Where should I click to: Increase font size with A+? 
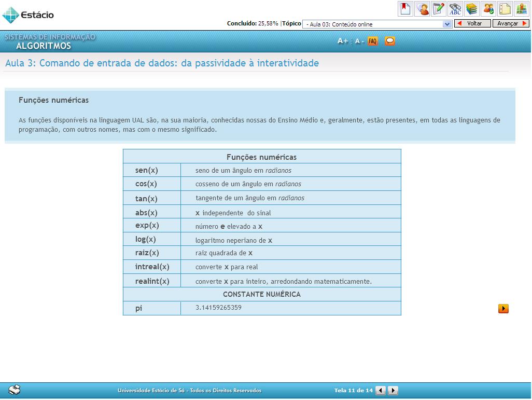343,41
